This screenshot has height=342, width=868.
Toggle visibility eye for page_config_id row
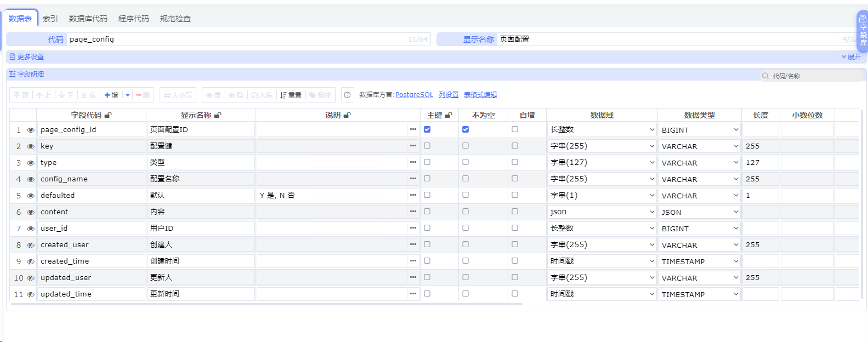pos(31,130)
